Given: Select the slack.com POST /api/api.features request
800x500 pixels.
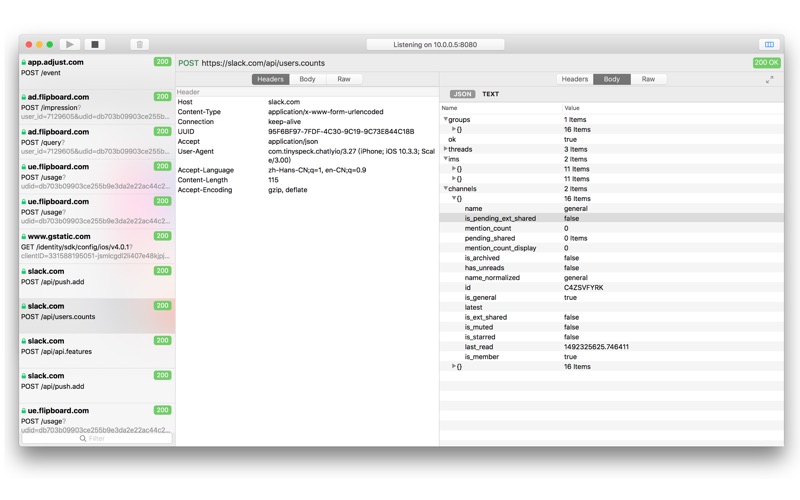Looking at the screenshot, I should point(97,351).
